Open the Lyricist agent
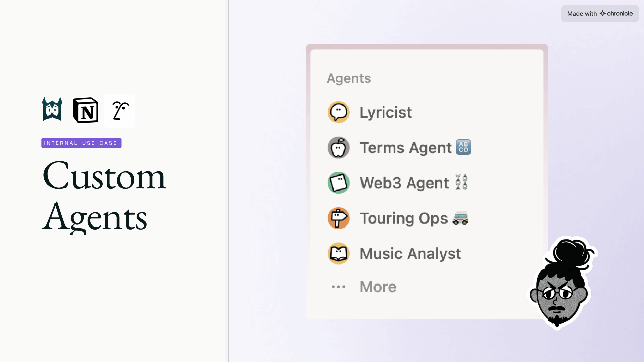The height and width of the screenshot is (362, 644). pos(385,112)
